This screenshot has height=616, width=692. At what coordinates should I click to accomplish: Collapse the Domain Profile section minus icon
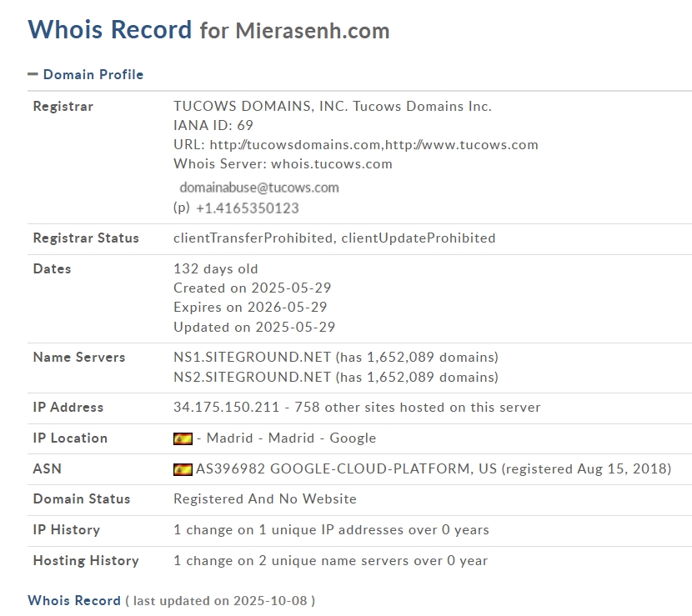point(33,74)
